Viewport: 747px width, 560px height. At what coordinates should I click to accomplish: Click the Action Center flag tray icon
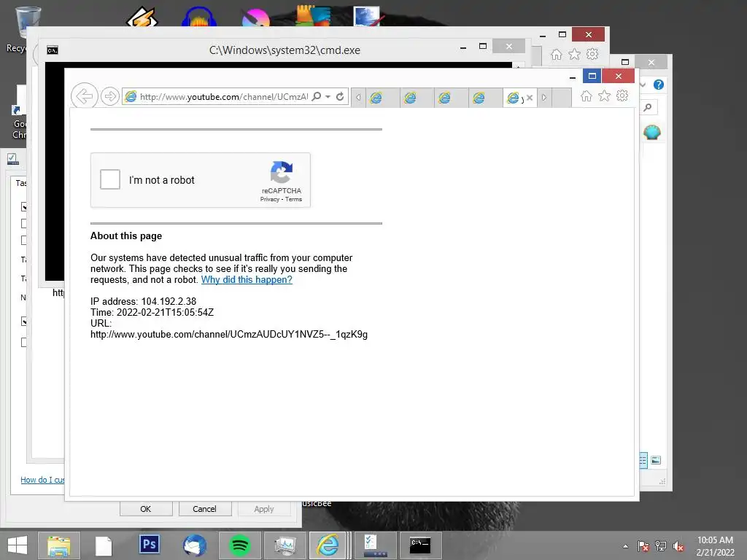(x=643, y=546)
